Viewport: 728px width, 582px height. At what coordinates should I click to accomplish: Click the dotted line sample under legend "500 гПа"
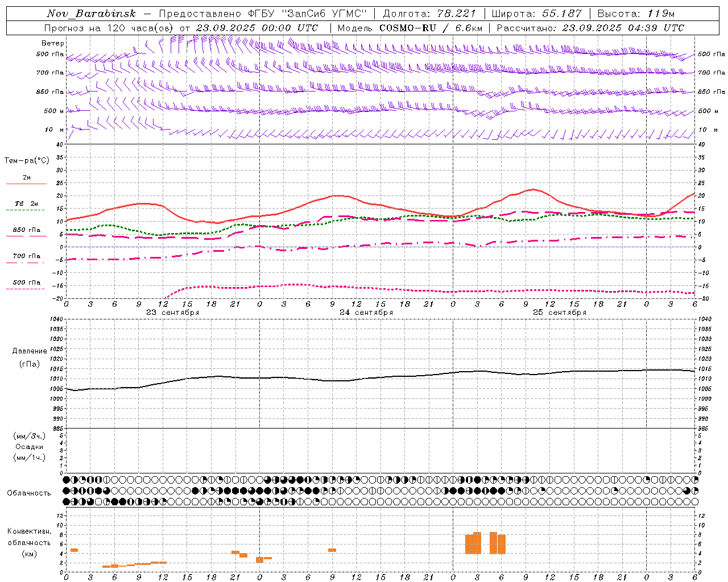[x=26, y=289]
